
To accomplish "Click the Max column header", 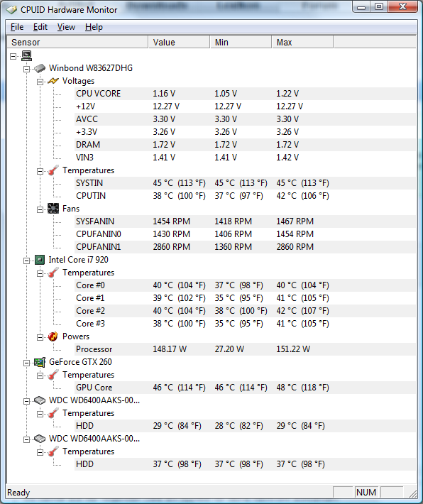I will pyautogui.click(x=302, y=42).
